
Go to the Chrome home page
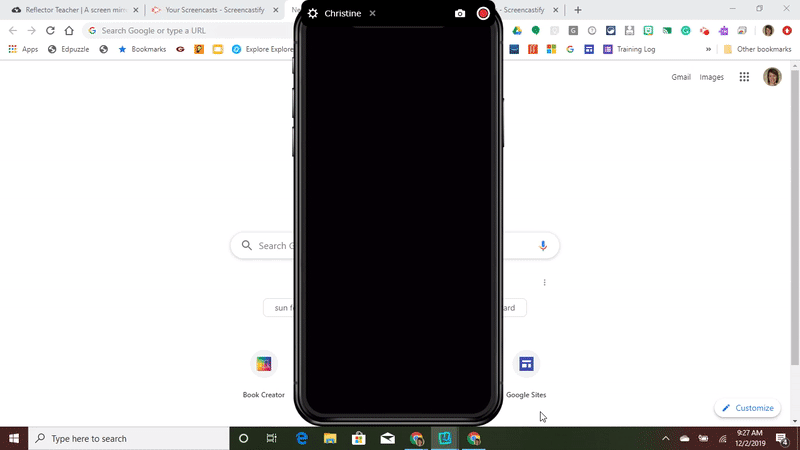[x=69, y=31]
